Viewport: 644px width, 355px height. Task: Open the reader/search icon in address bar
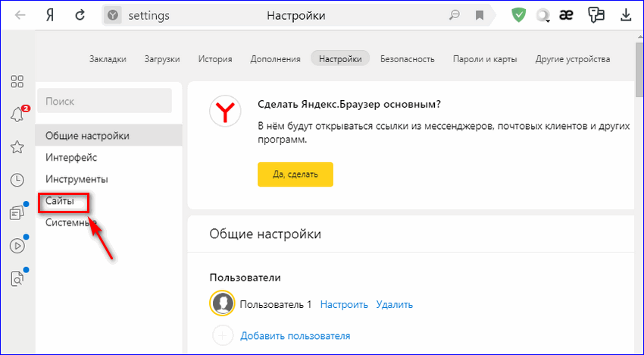[x=455, y=16]
